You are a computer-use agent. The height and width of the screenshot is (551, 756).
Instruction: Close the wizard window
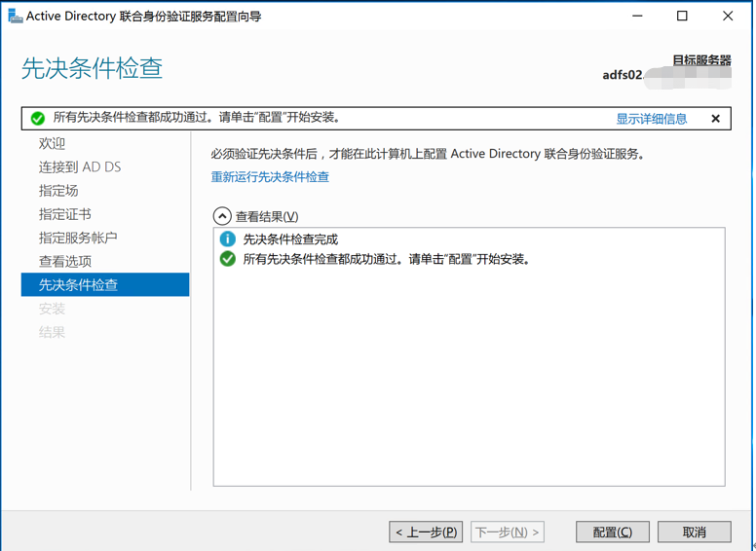point(728,16)
